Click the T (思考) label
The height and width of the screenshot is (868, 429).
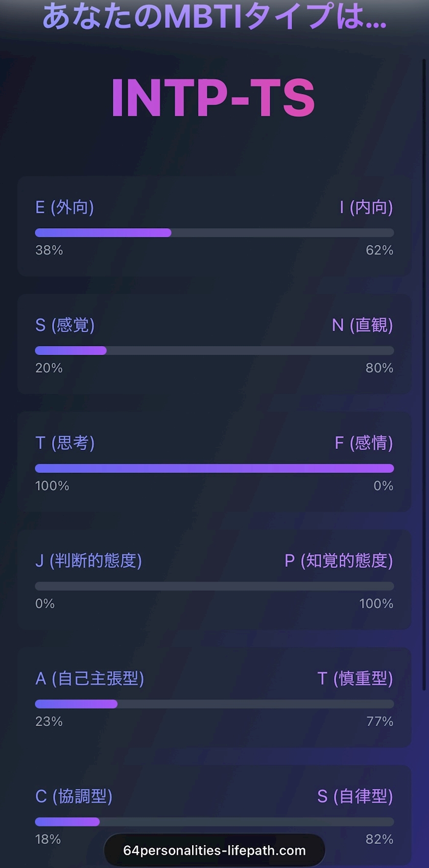point(65,443)
